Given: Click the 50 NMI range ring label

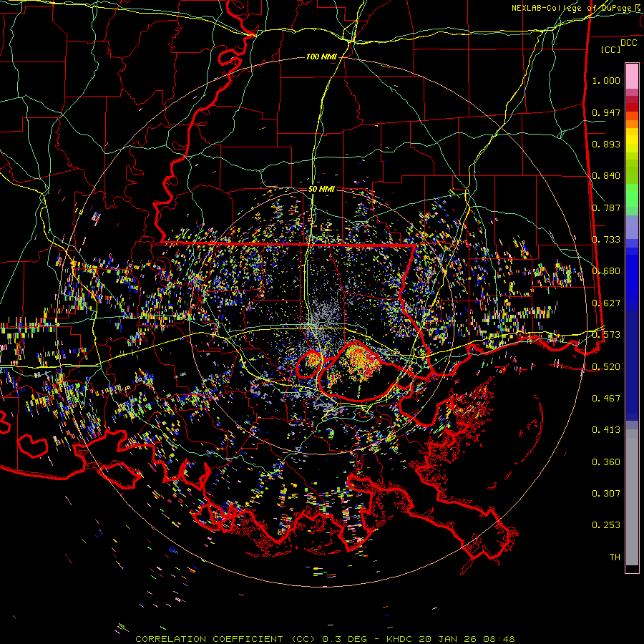Looking at the screenshot, I should click(322, 189).
